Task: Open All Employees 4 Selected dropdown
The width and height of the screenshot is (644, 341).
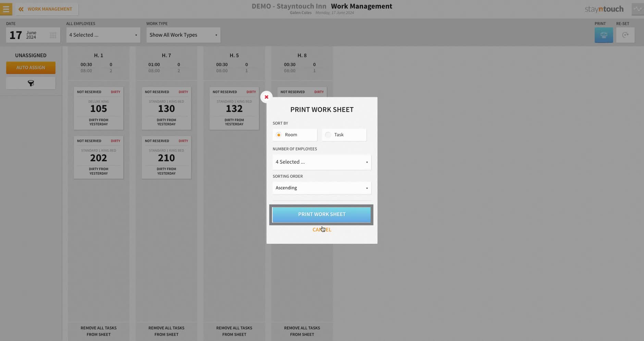Action: click(x=103, y=35)
